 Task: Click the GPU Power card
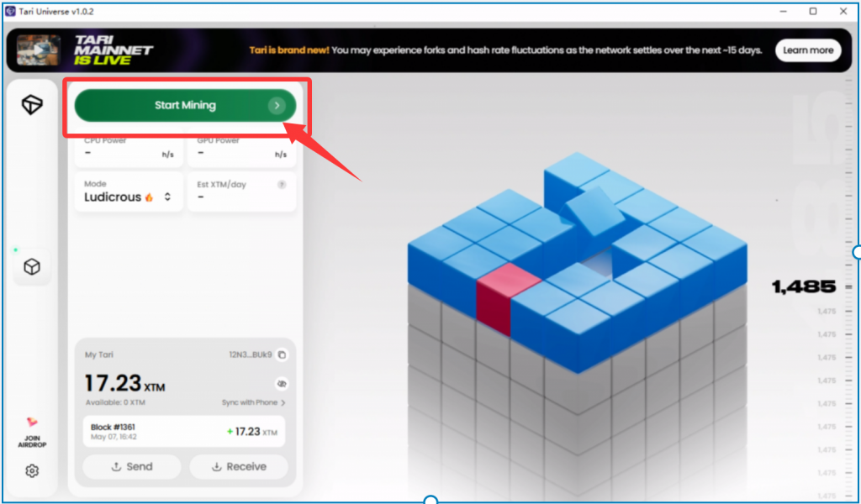[241, 148]
